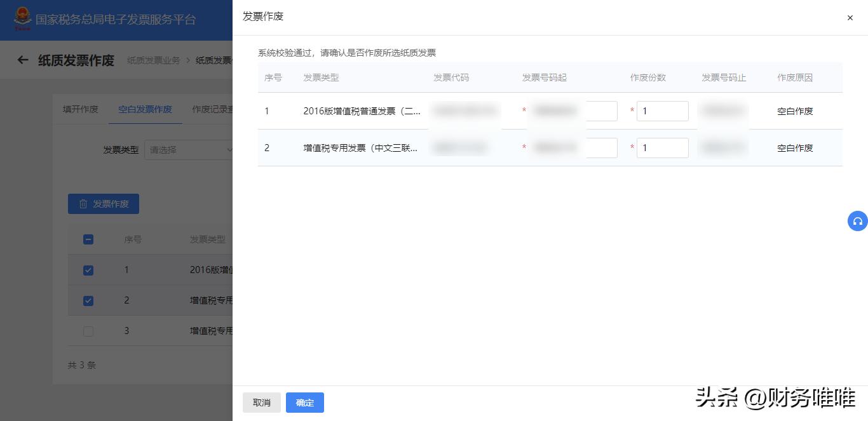Toggle the select-all checkbox in the table header
This screenshot has width=868, height=421.
(x=88, y=239)
